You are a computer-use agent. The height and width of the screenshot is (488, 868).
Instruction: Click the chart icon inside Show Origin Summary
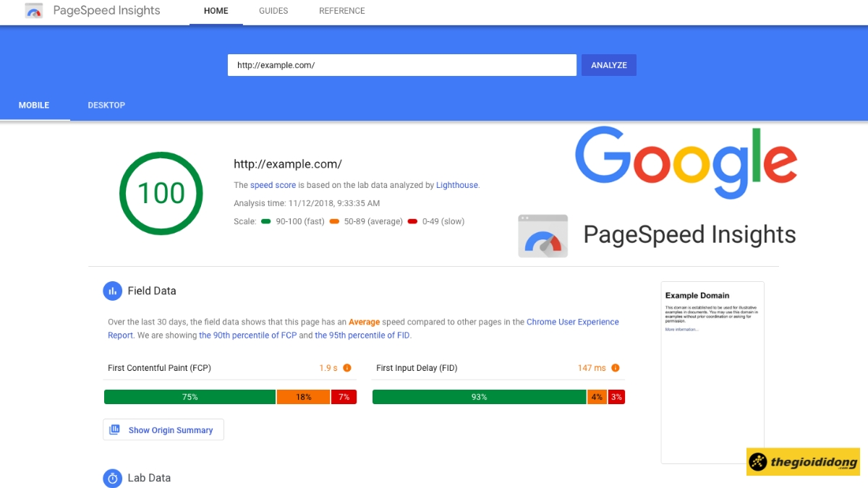point(115,429)
